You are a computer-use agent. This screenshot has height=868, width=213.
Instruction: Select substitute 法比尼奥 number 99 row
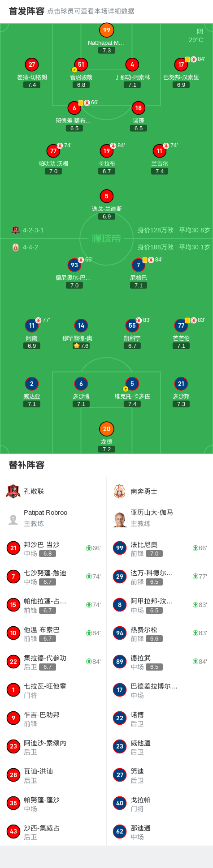point(160,548)
